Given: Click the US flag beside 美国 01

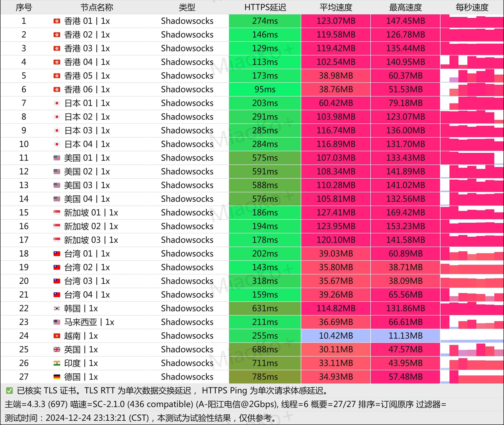Looking at the screenshot, I should tap(57, 158).
